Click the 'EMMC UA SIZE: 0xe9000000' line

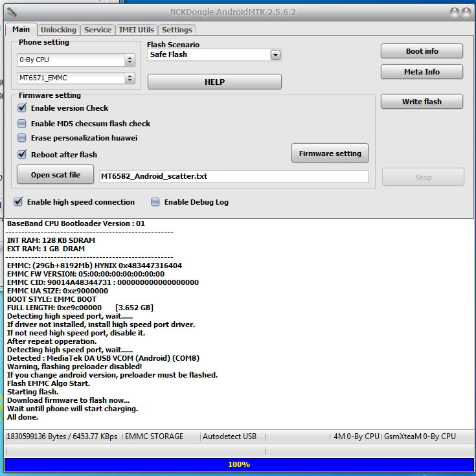click(58, 291)
